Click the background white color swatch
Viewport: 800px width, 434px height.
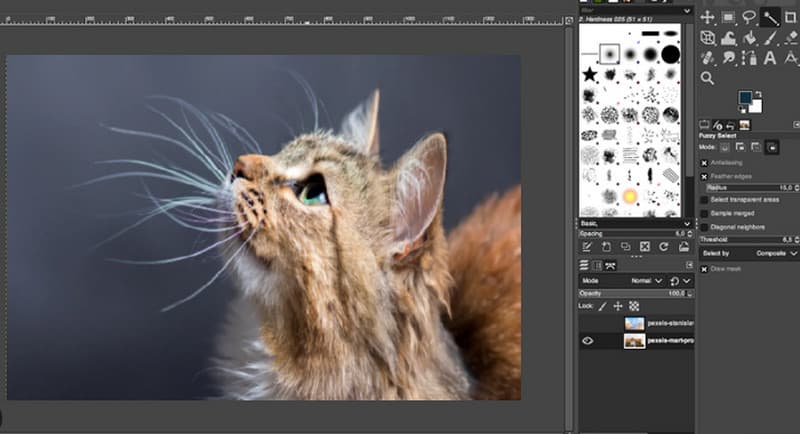coord(756,108)
